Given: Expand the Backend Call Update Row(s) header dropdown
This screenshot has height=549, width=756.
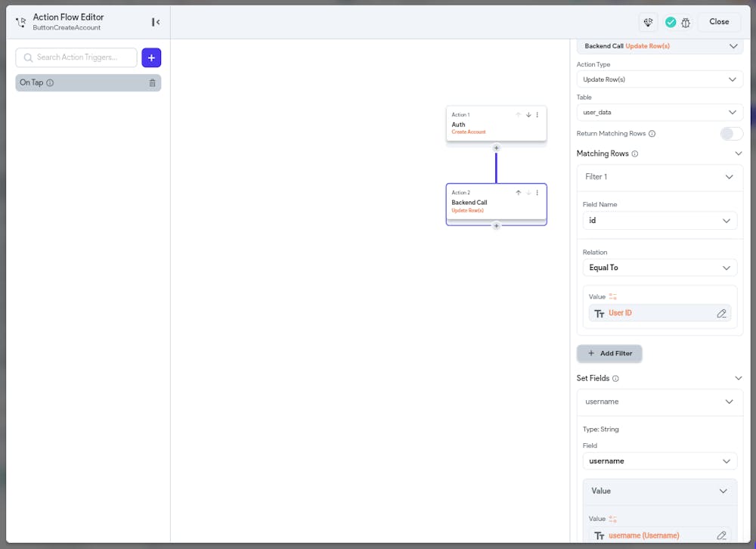Looking at the screenshot, I should (x=659, y=46).
